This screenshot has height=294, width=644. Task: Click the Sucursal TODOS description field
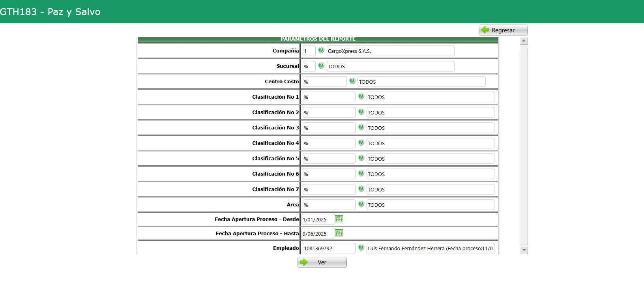[x=390, y=66]
